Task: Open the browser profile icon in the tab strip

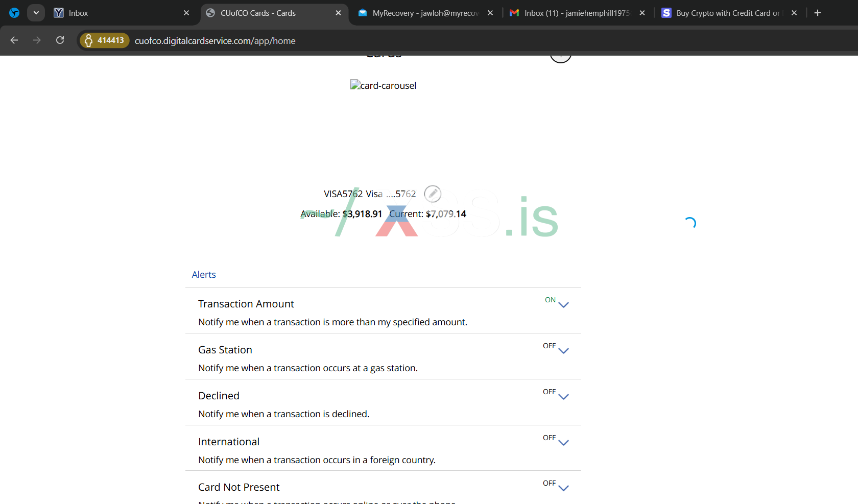Action: [x=14, y=13]
